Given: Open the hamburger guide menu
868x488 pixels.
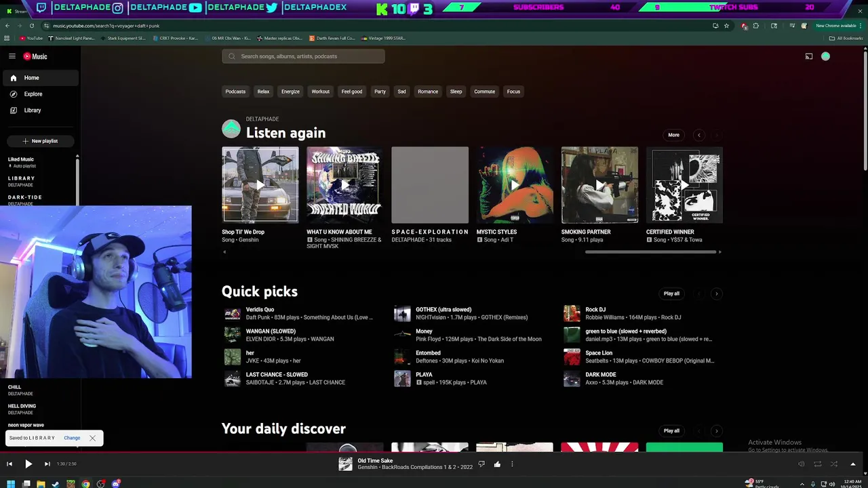Looking at the screenshot, I should pyautogui.click(x=12, y=56).
